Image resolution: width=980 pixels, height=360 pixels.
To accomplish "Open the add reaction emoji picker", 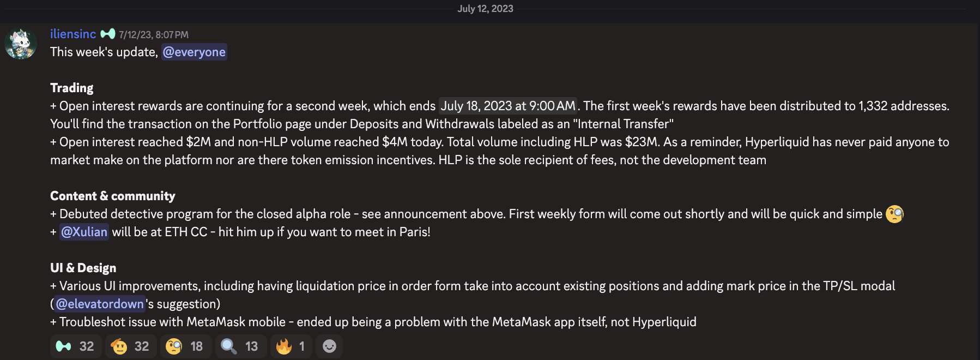I will tap(329, 346).
